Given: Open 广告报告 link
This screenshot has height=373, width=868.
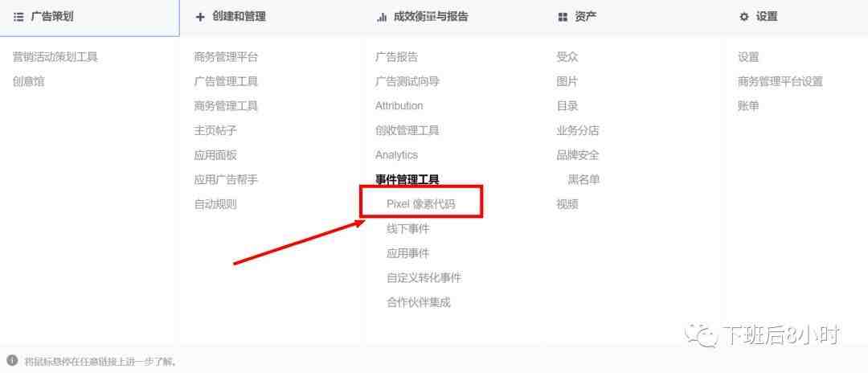Looking at the screenshot, I should click(x=396, y=56).
